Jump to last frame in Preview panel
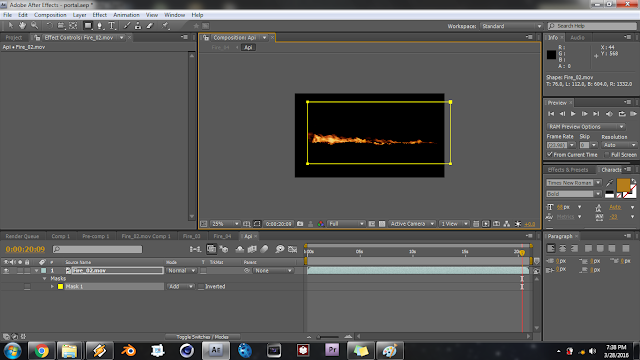Screen dimensions: 640x360 [596, 114]
